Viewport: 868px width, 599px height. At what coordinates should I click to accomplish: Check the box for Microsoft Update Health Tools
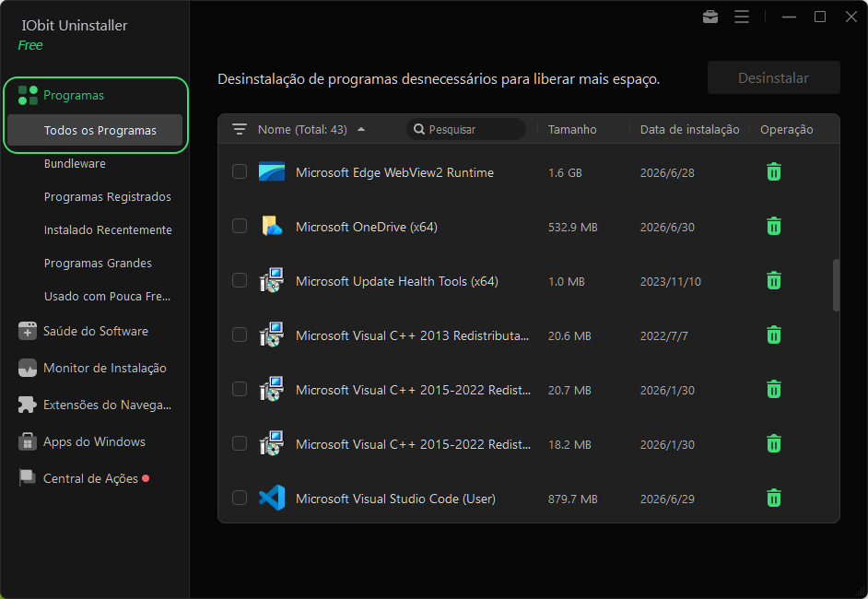click(240, 280)
